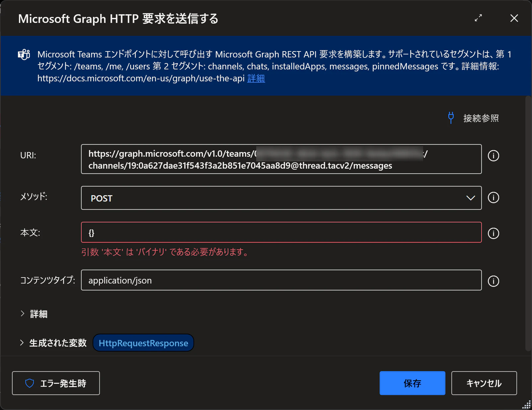
Task: Open the メソッド POST dropdown
Action: tap(281, 198)
